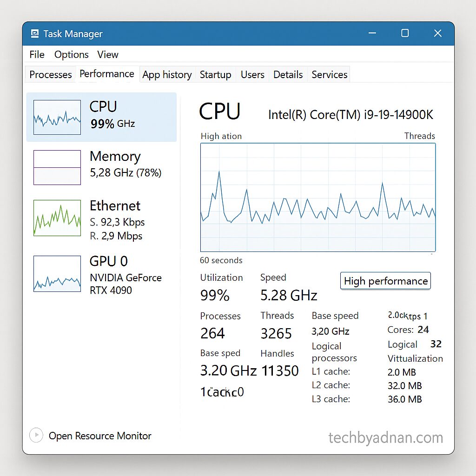
Task: Switch to the Processes tab
Action: click(x=50, y=74)
